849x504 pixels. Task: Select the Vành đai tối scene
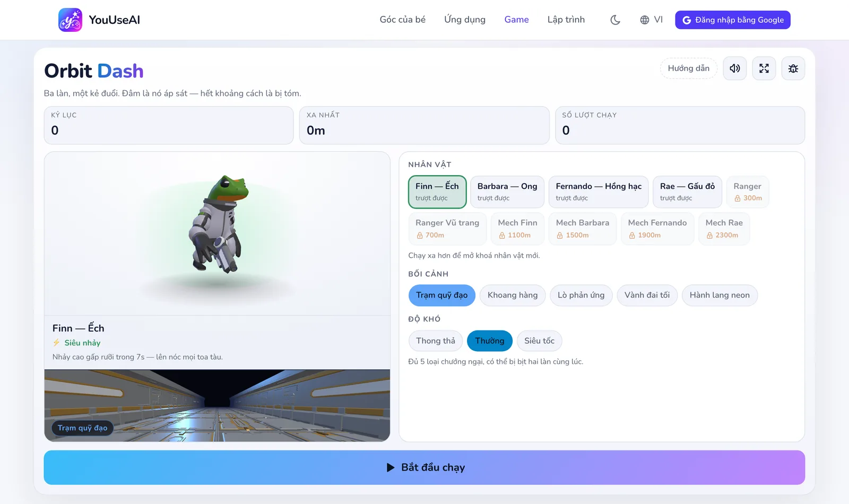[x=647, y=295]
